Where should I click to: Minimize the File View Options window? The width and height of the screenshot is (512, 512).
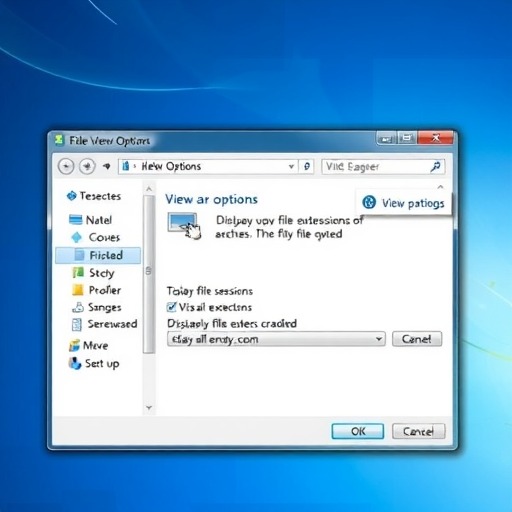click(387, 138)
